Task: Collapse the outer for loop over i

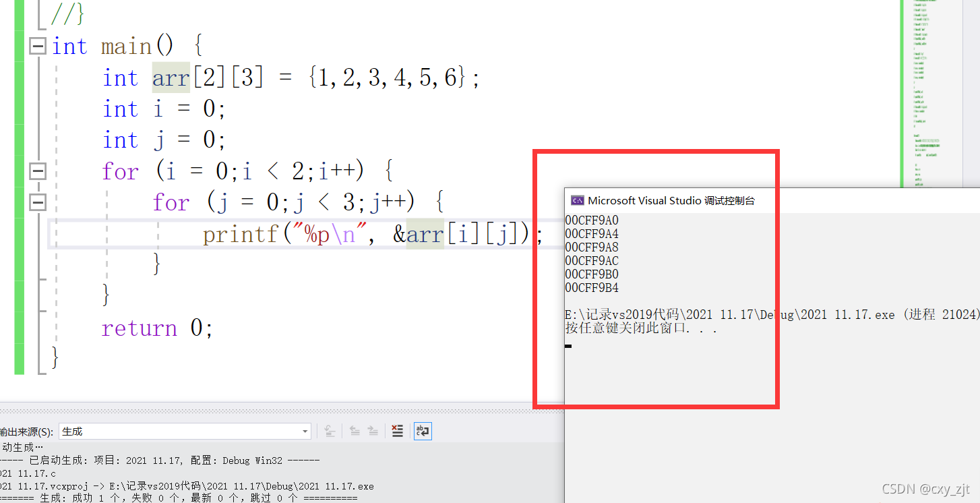Action: [x=38, y=171]
